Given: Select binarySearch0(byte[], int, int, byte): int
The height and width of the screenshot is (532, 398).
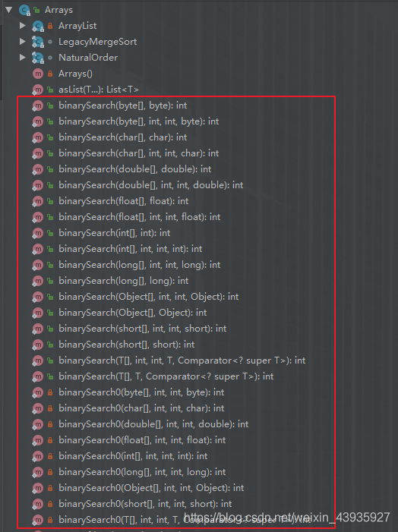Looking at the screenshot, I should pos(141,392).
